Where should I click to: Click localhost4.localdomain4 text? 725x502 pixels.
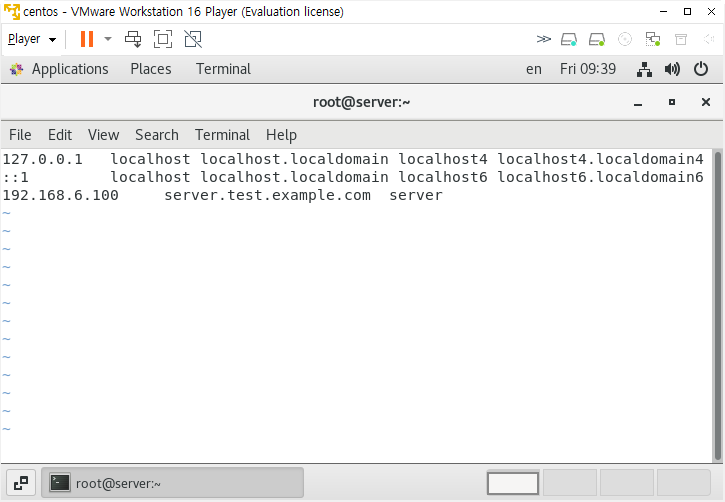pyautogui.click(x=600, y=159)
